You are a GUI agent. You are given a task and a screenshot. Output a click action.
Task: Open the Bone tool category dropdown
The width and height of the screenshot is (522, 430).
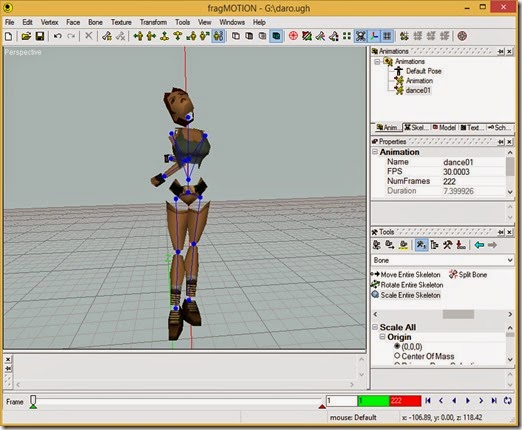(x=510, y=260)
